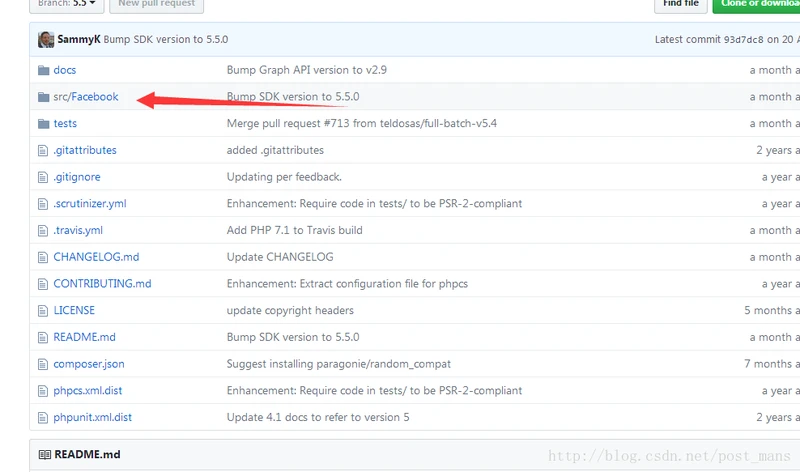The width and height of the screenshot is (800, 472).
Task: Open the phpcs.xml.dist file
Action: (x=88, y=391)
